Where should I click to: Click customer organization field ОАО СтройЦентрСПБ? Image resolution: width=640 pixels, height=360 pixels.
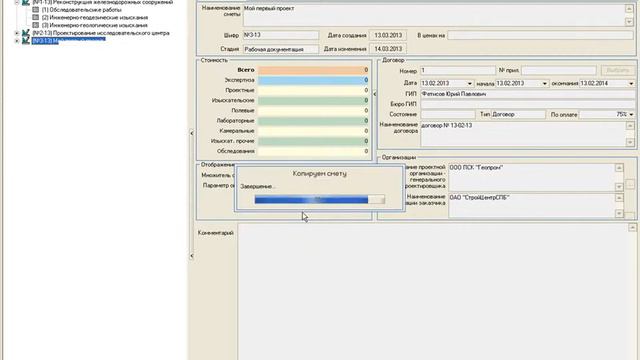(532, 206)
